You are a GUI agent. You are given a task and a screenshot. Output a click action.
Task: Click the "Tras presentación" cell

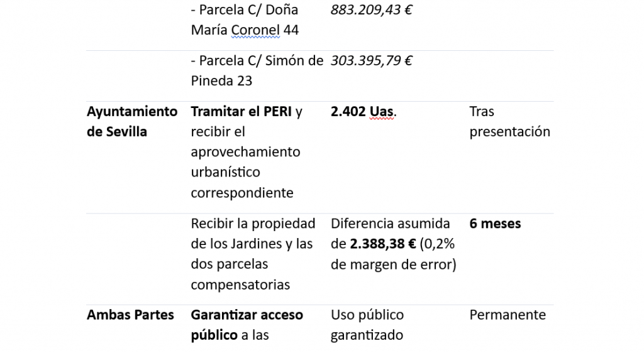click(509, 122)
